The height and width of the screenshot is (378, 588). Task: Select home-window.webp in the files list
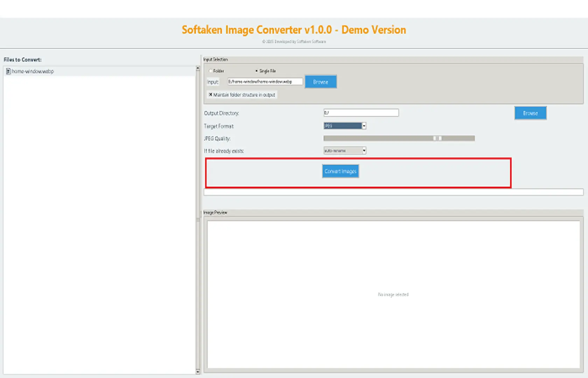[33, 71]
